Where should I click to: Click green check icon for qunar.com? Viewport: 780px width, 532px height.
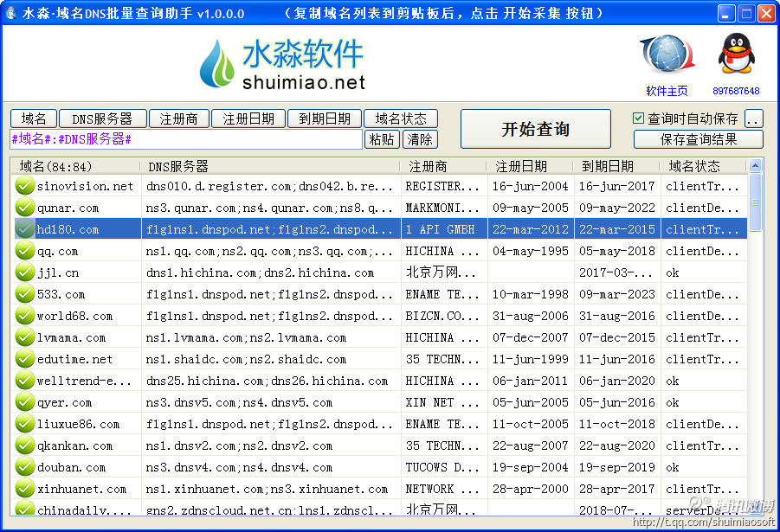(24, 208)
